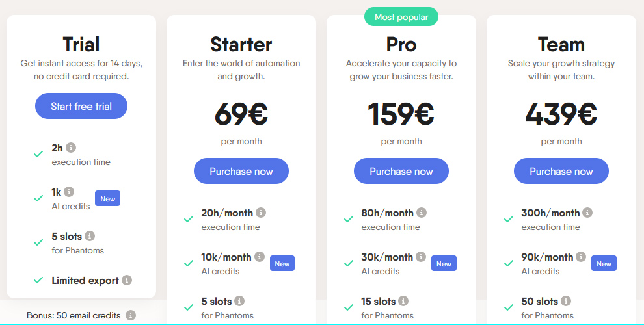Click info icon beside Bonus 50 email credits
644x325 pixels.
click(x=131, y=315)
